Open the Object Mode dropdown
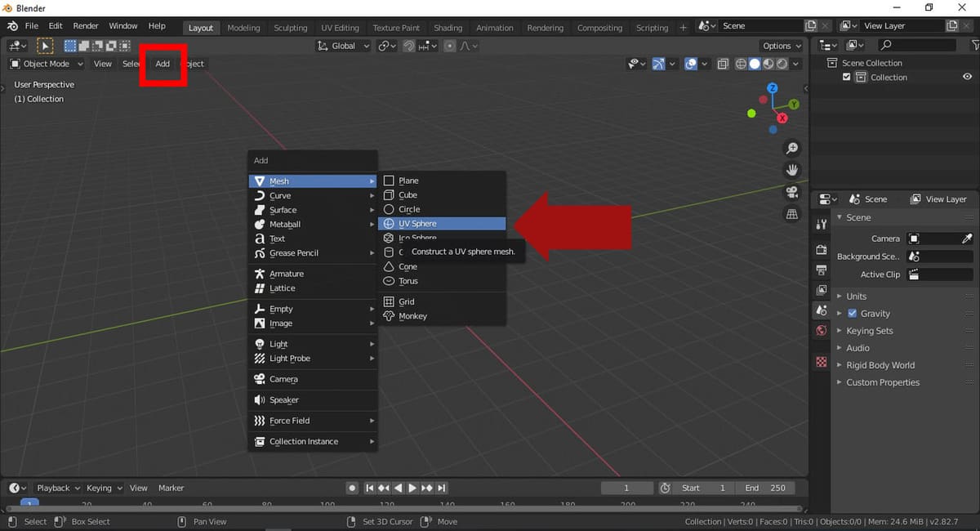The width and height of the screenshot is (980, 531). [x=47, y=64]
